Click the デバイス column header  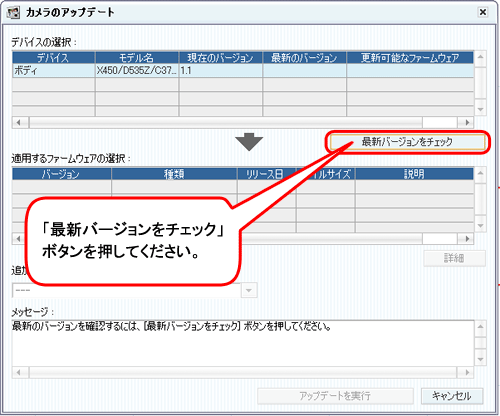(x=53, y=58)
